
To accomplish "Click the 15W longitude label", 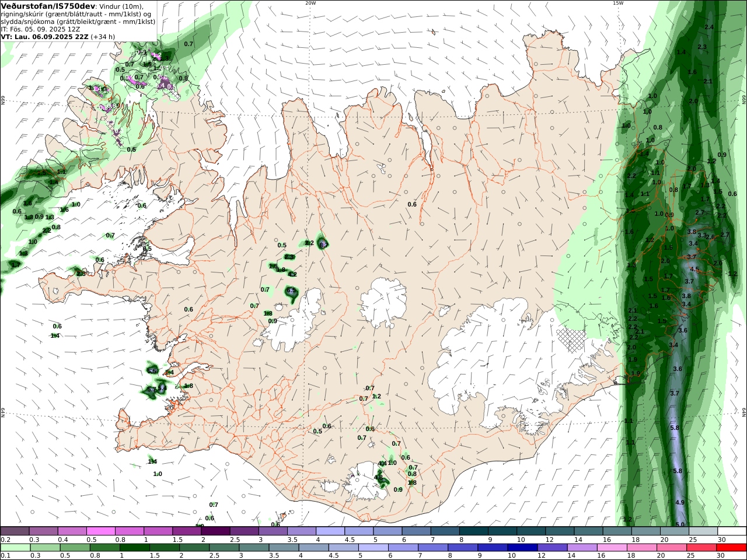I will click(x=617, y=2).
